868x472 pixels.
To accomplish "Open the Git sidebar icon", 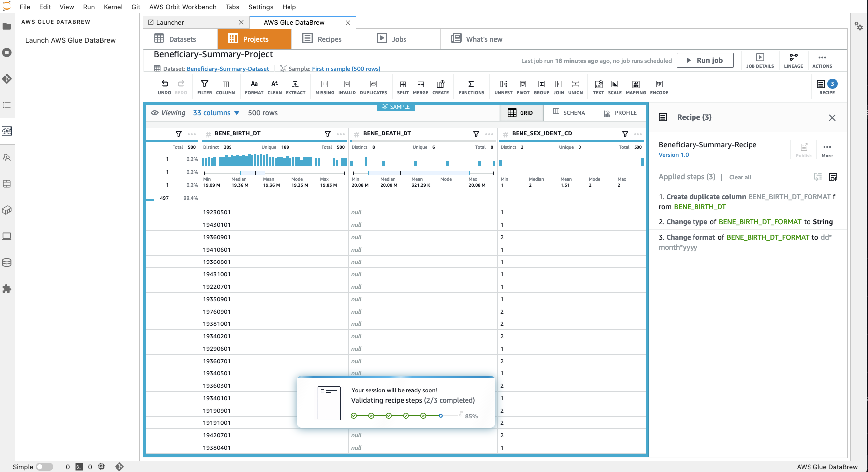I will tap(7, 79).
